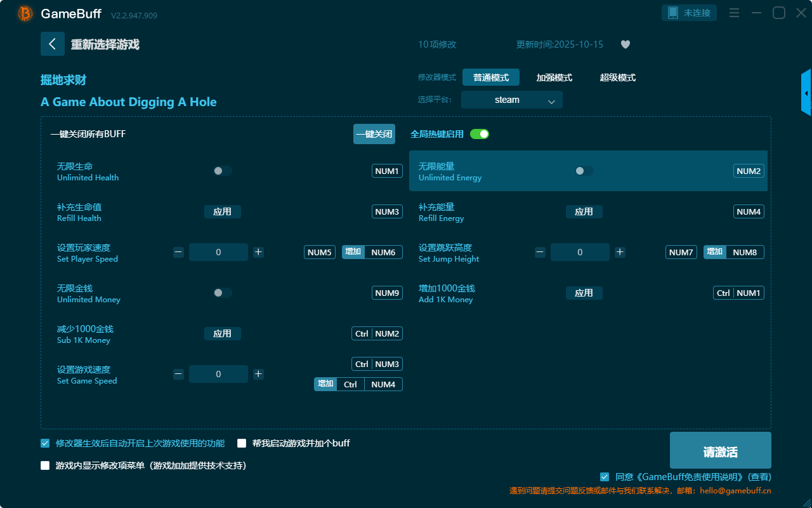Expand the blue side panel arrow
Screen dimensions: 812x508
[806, 93]
